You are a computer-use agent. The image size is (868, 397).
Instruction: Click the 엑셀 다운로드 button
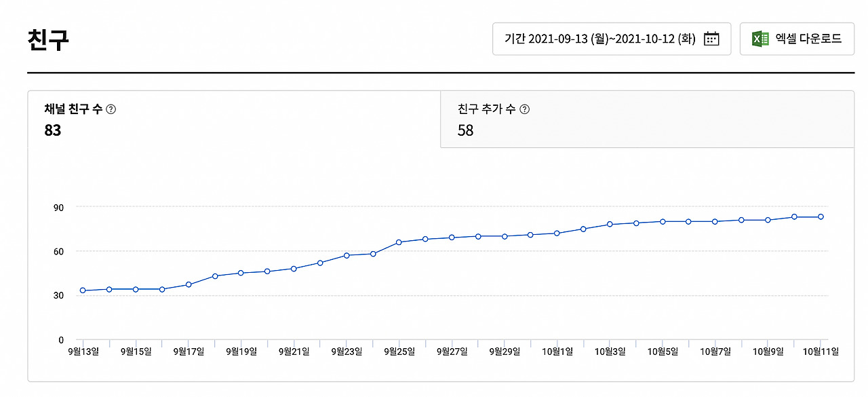(x=797, y=39)
